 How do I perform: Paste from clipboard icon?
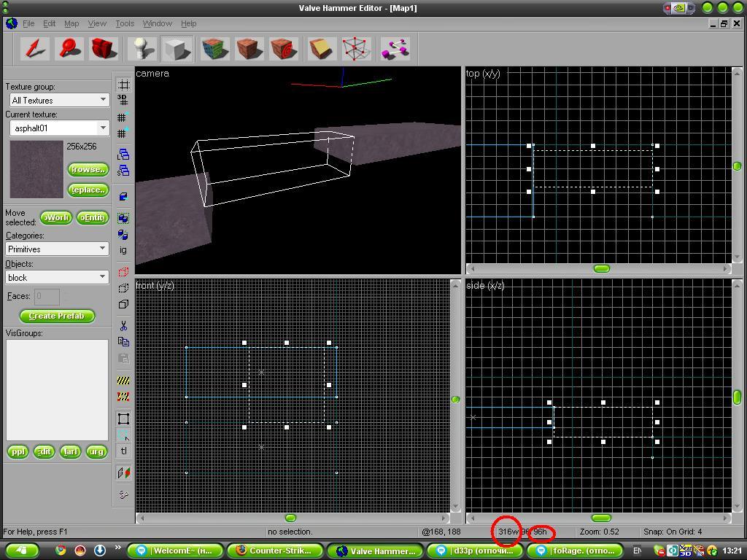pyautogui.click(x=123, y=358)
